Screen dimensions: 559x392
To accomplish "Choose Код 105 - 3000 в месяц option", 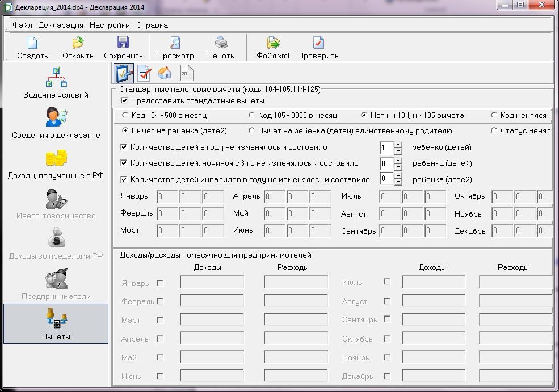I will 252,115.
